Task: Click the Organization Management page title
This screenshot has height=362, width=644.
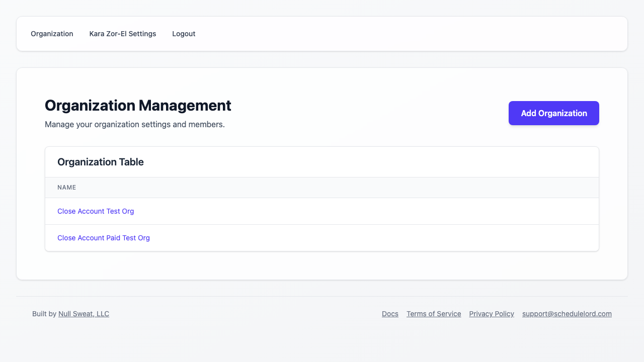Action: pyautogui.click(x=138, y=106)
